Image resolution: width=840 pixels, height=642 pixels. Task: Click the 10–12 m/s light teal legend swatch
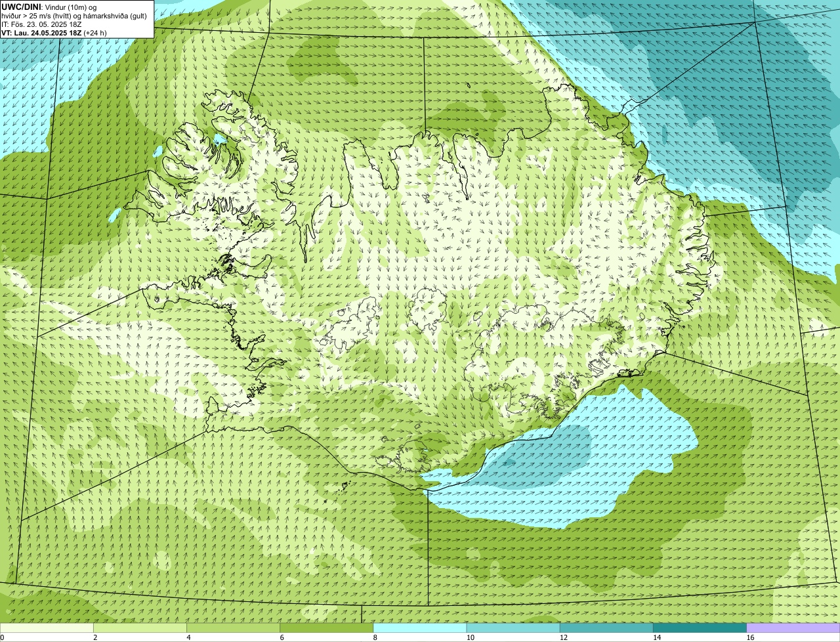513,628
